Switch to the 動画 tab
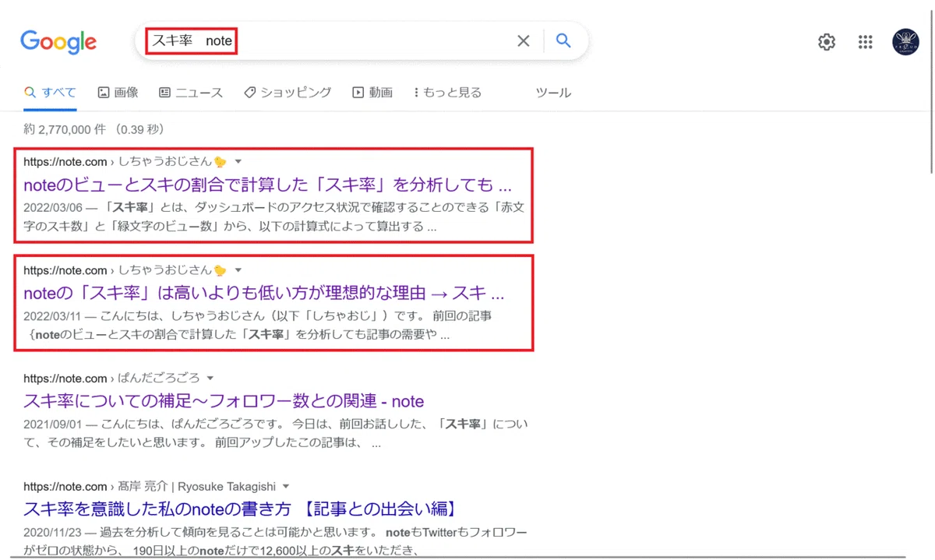The width and height of the screenshot is (935, 560). [372, 93]
